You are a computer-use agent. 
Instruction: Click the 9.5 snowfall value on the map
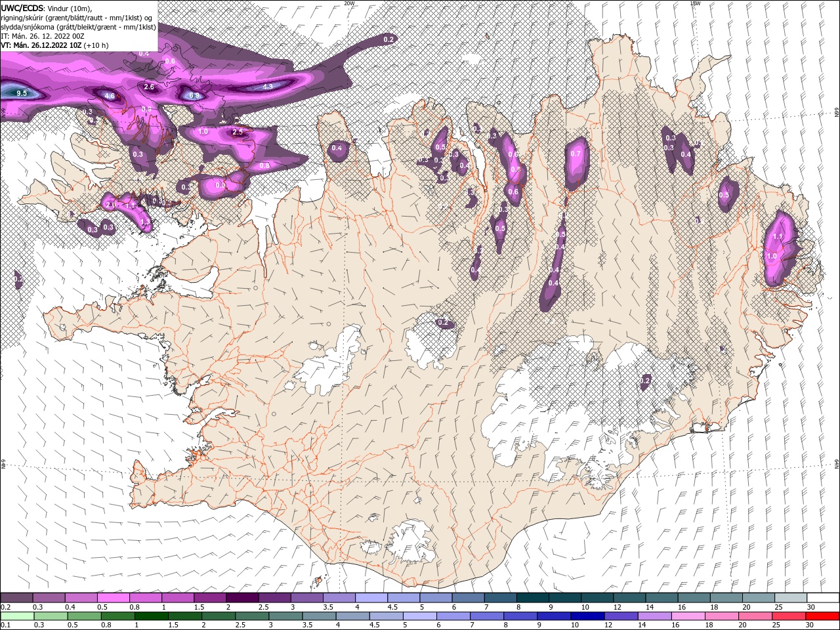click(x=21, y=93)
